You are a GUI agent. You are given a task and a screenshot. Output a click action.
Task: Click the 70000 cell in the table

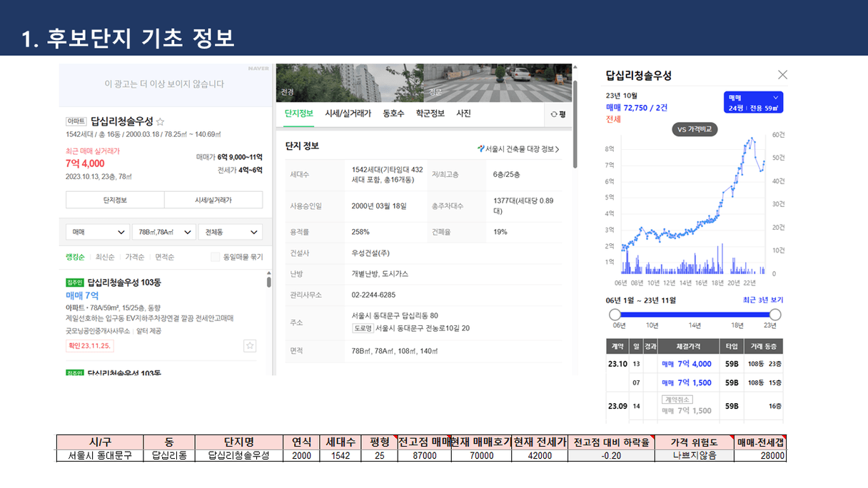point(482,455)
